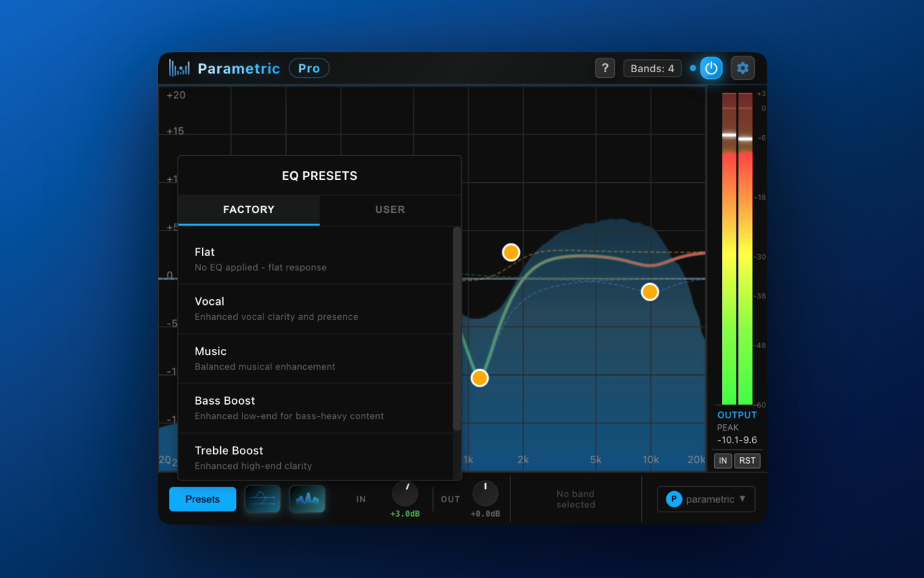Toggle the plugin power bypass switch
The width and height of the screenshot is (924, 578).
click(711, 67)
